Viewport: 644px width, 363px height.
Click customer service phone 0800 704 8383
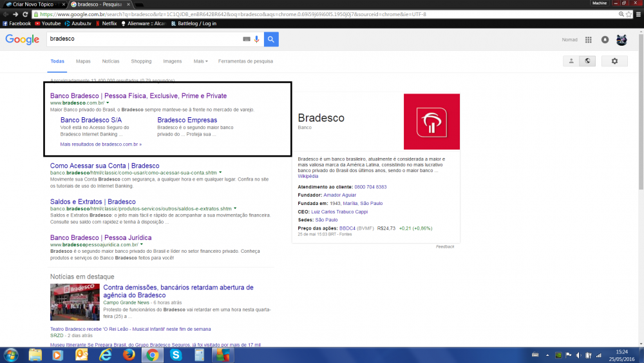coord(370,186)
